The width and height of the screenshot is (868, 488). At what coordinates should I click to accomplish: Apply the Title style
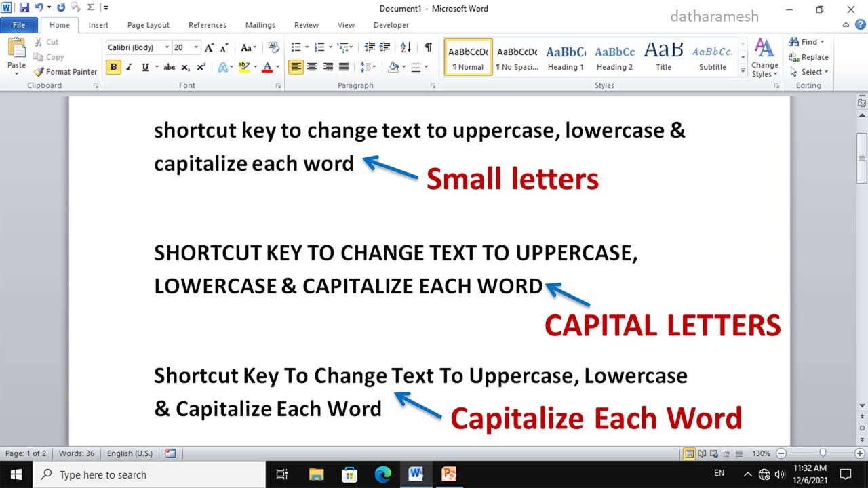click(663, 57)
